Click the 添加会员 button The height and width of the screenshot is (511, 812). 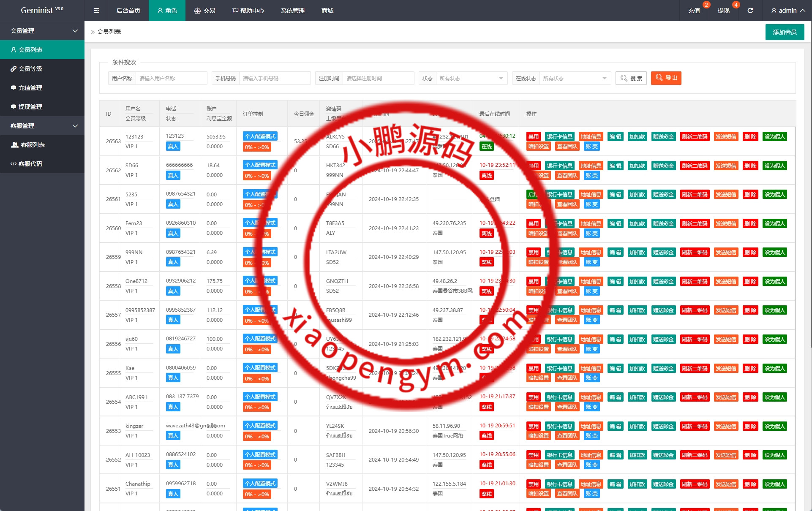tap(785, 32)
